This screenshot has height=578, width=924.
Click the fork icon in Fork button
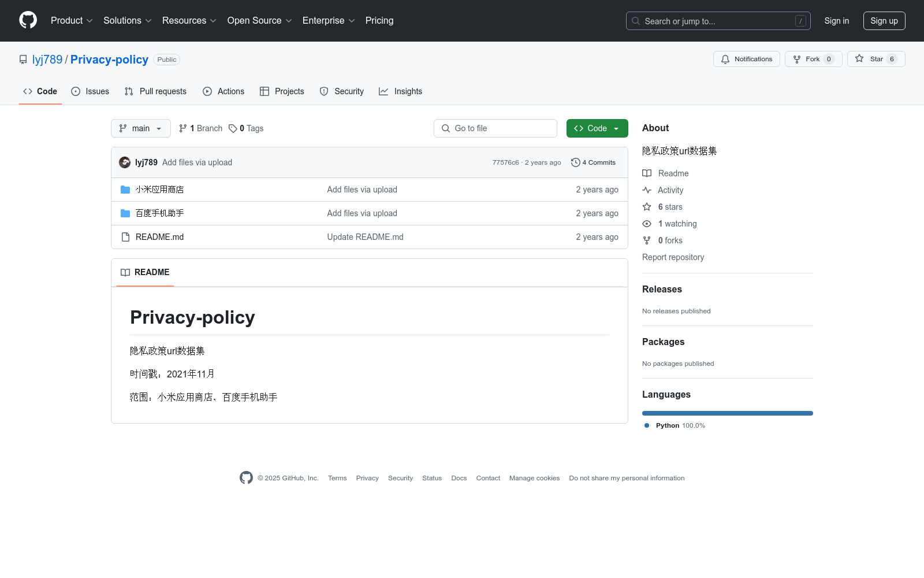point(797,59)
